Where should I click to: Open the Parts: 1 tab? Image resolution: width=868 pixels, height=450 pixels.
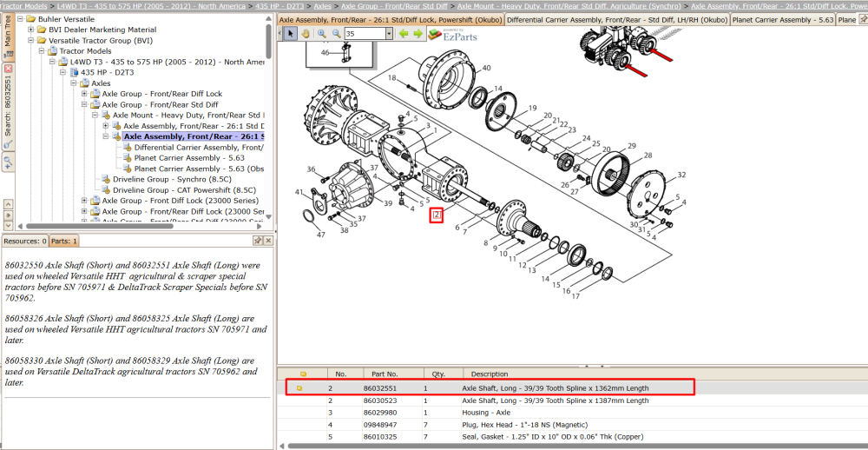click(x=64, y=242)
